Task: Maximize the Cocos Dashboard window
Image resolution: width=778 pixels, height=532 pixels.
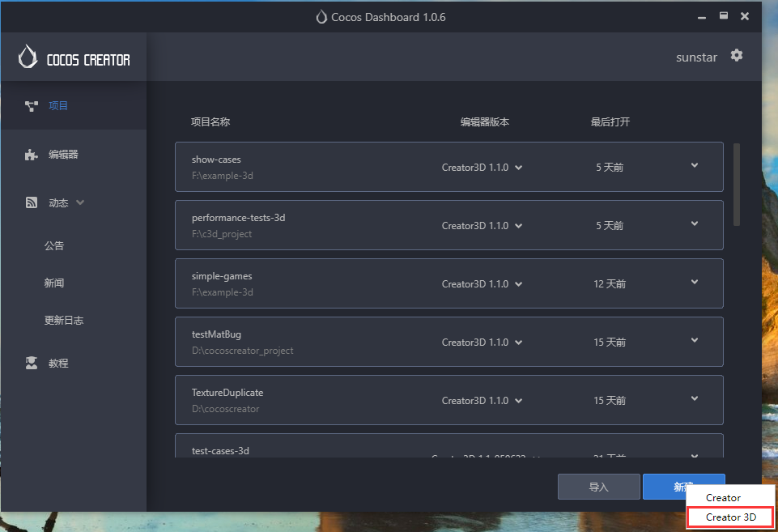Action: pos(724,16)
